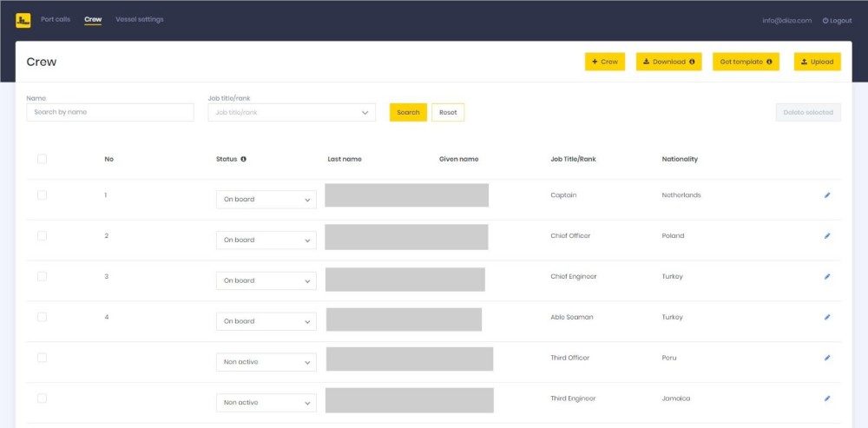868x428 pixels.
Task: Click the Reset button
Action: (448, 112)
